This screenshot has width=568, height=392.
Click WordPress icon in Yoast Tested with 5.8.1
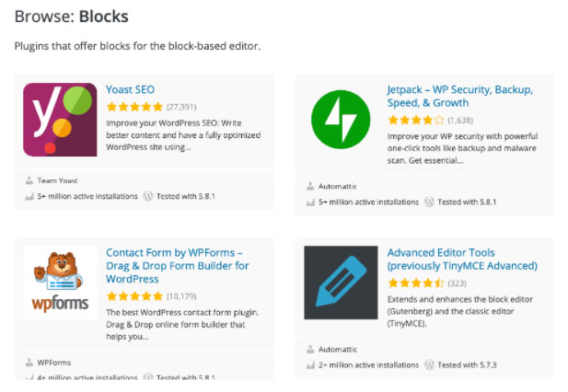click(x=148, y=196)
